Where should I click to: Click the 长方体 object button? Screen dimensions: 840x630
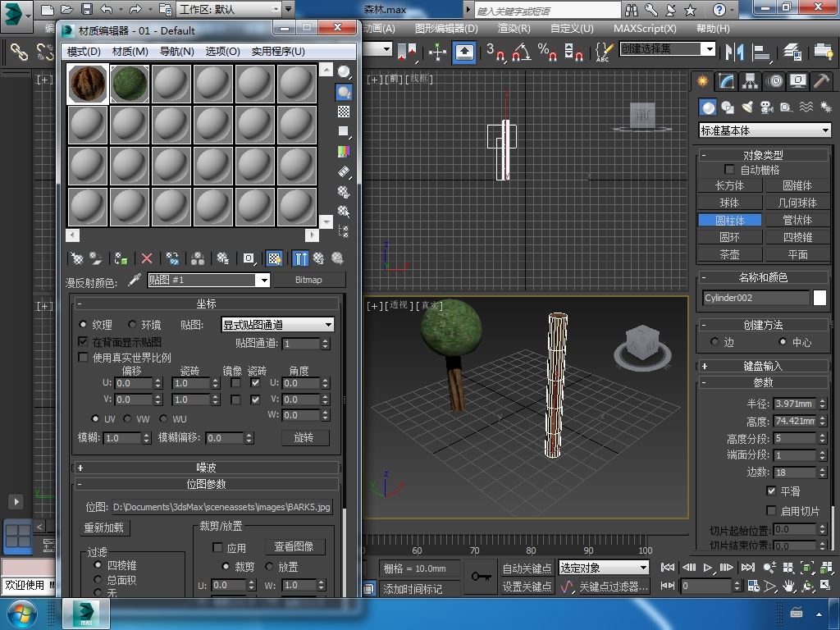[729, 185]
